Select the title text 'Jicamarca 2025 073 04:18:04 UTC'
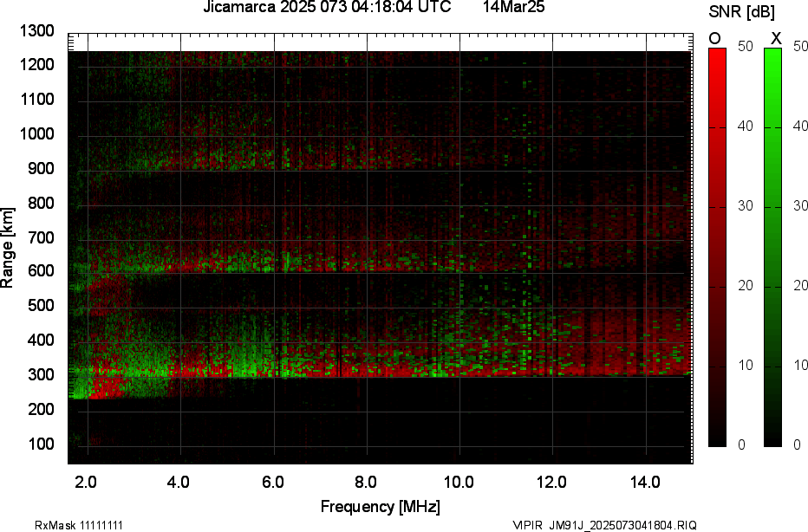This screenshot has height=532, width=808. pyautogui.click(x=327, y=7)
